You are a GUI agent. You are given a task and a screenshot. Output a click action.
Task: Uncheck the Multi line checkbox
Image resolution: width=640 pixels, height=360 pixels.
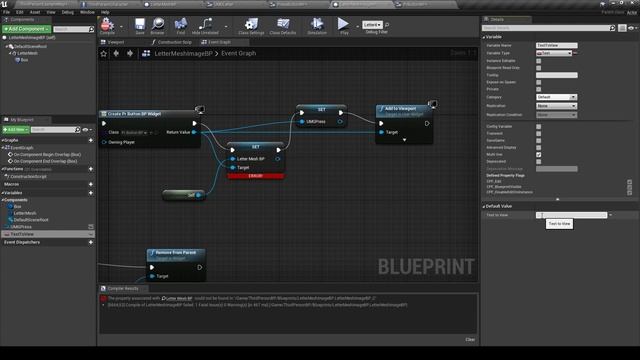click(x=538, y=155)
